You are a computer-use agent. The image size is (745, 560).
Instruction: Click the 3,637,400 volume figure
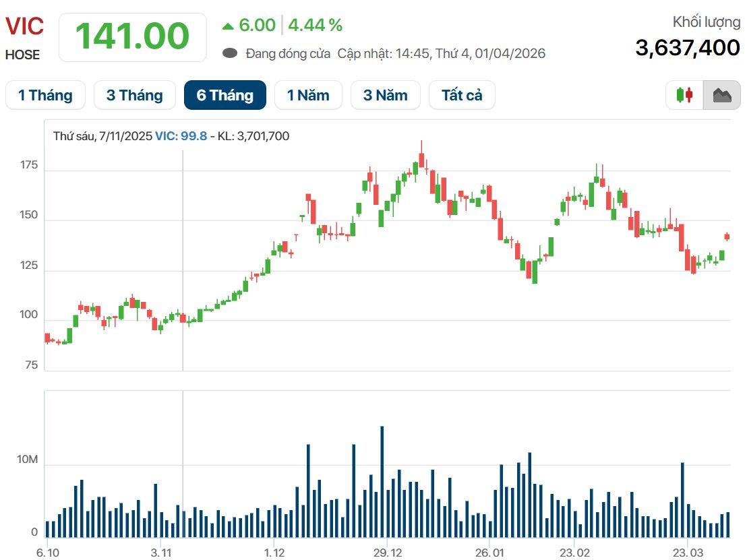click(x=688, y=47)
